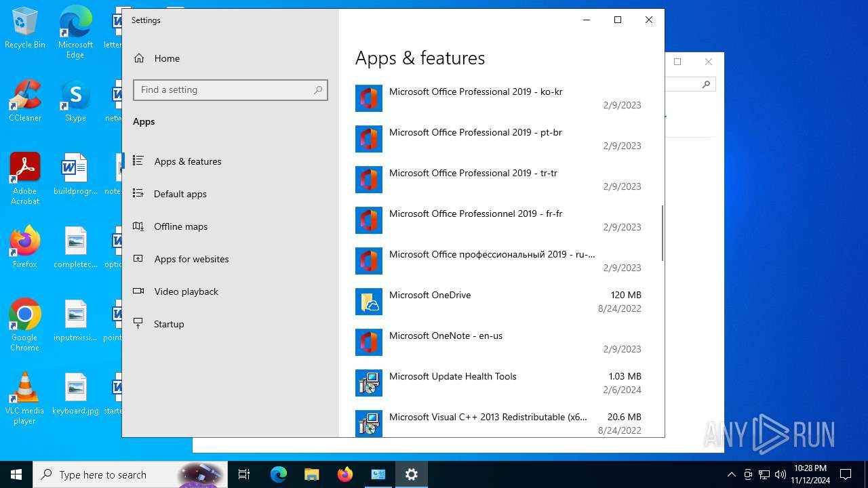Click the Apps & features list scrollbar
This screenshot has height=488, width=868.
point(662,233)
